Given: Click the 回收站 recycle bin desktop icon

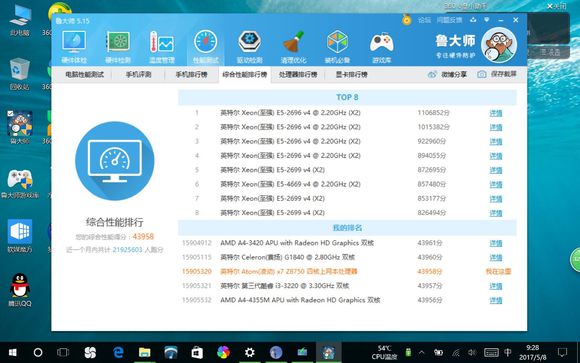Looking at the screenshot, I should pyautogui.click(x=20, y=74).
